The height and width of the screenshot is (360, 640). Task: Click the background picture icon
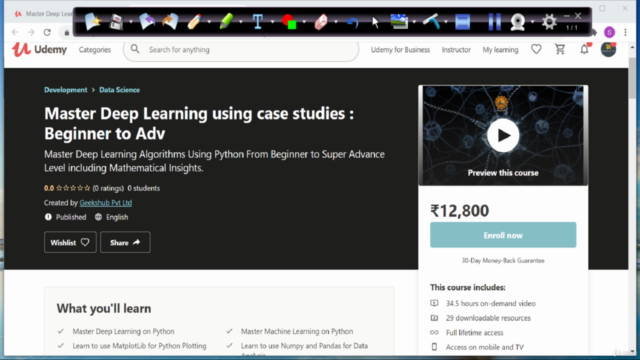coord(399,21)
